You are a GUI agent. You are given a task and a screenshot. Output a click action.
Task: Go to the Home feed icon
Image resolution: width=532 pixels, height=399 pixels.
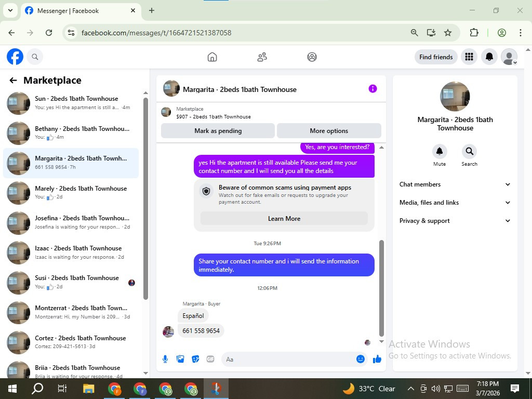point(212,57)
